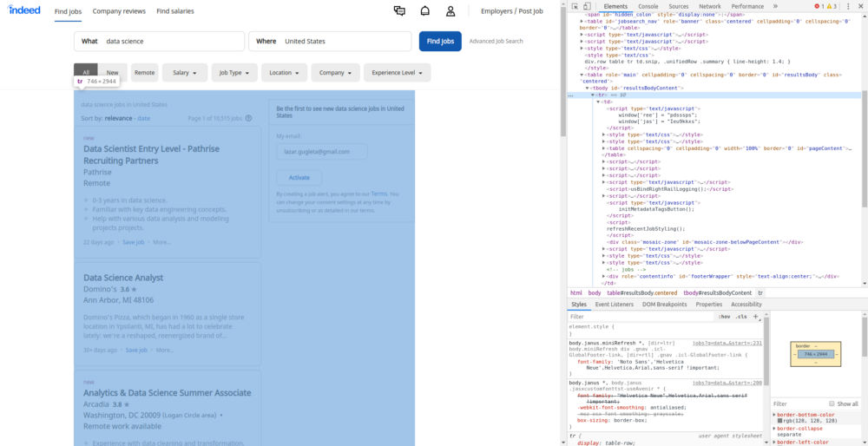This screenshot has height=446, width=868.
Task: Open Find salaries nav link
Action: point(175,11)
